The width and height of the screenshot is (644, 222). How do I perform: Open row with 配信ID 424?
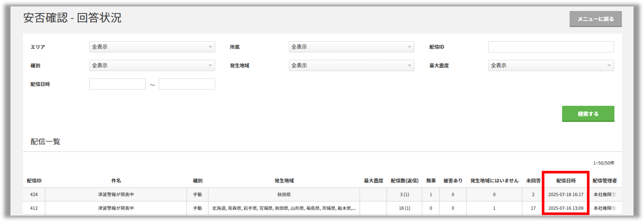pyautogui.click(x=34, y=195)
